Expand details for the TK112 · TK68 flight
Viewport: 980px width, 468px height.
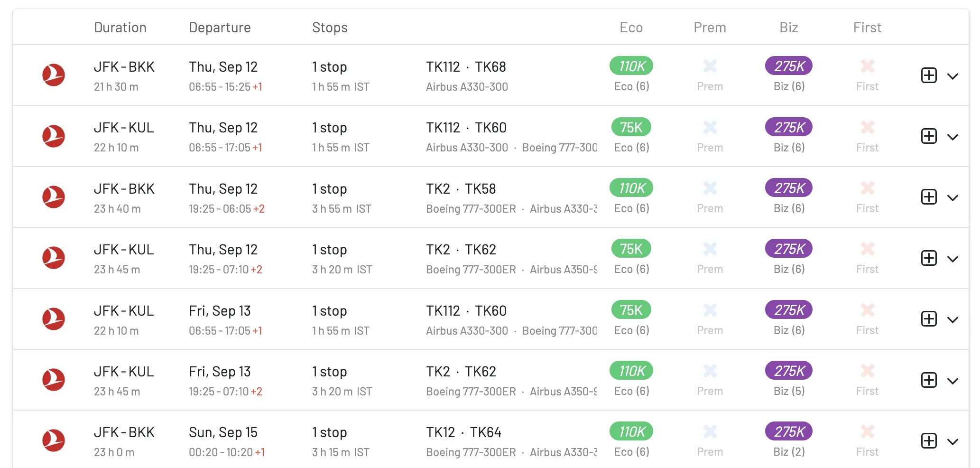point(952,76)
